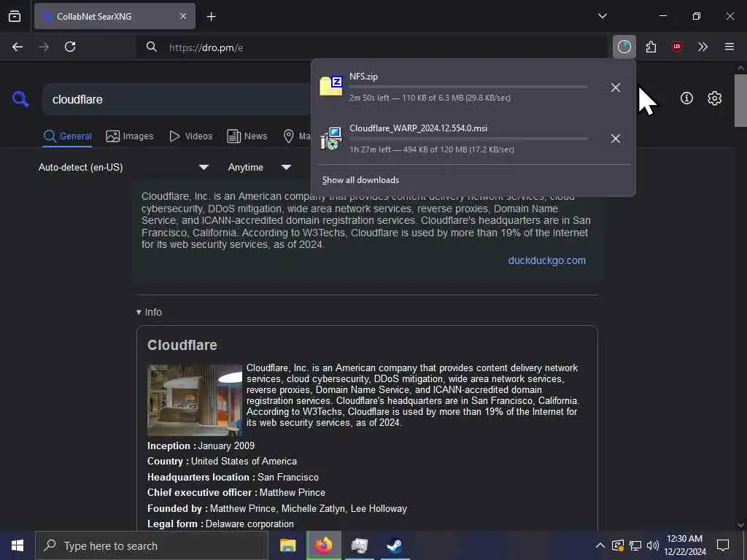Open the taskbar app left of Steam
Image resolution: width=747 pixels, height=560 pixels.
point(359,545)
